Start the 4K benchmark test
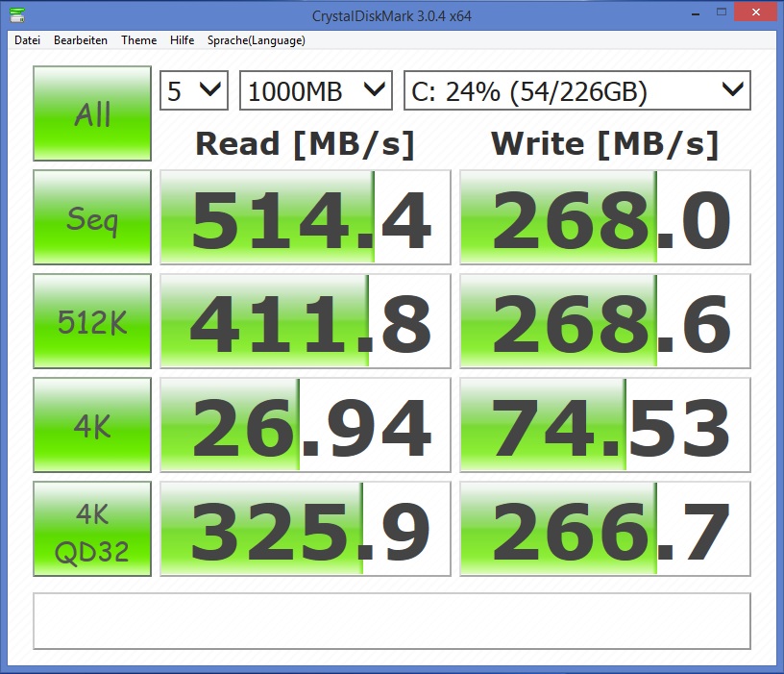The height and width of the screenshot is (674, 784). pyautogui.click(x=92, y=425)
